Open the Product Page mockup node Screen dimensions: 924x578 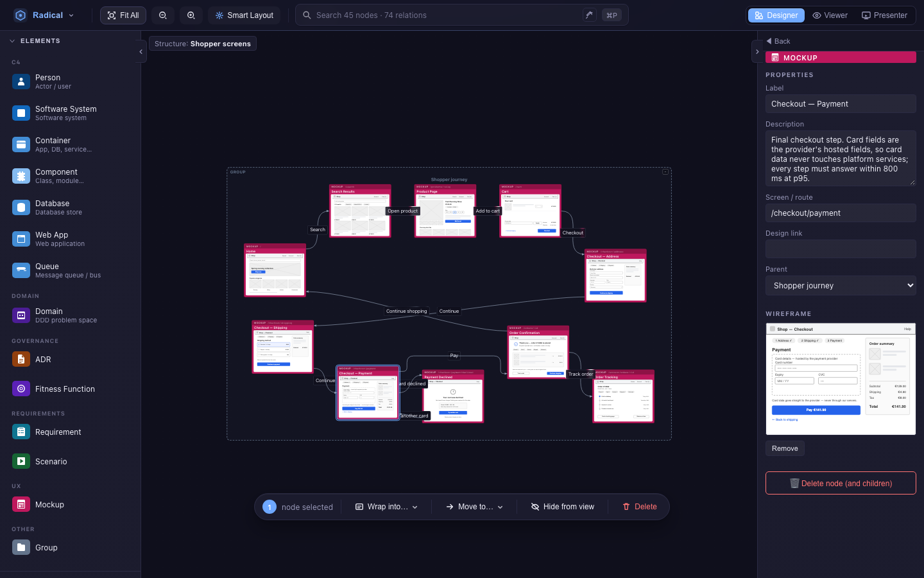pos(445,211)
